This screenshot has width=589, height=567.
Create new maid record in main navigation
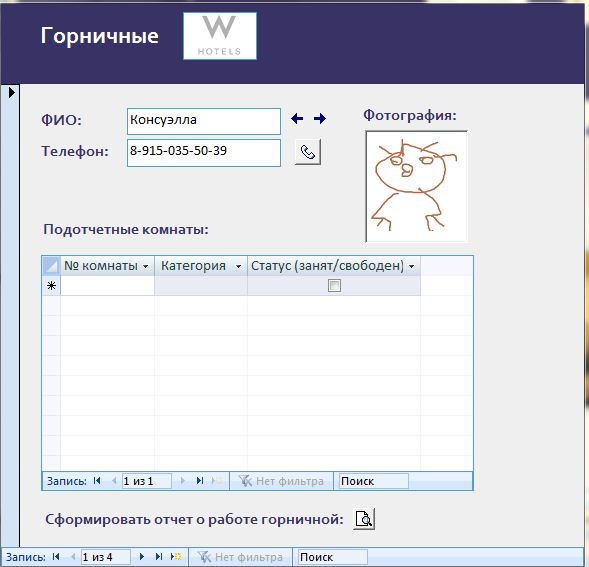coord(176,556)
